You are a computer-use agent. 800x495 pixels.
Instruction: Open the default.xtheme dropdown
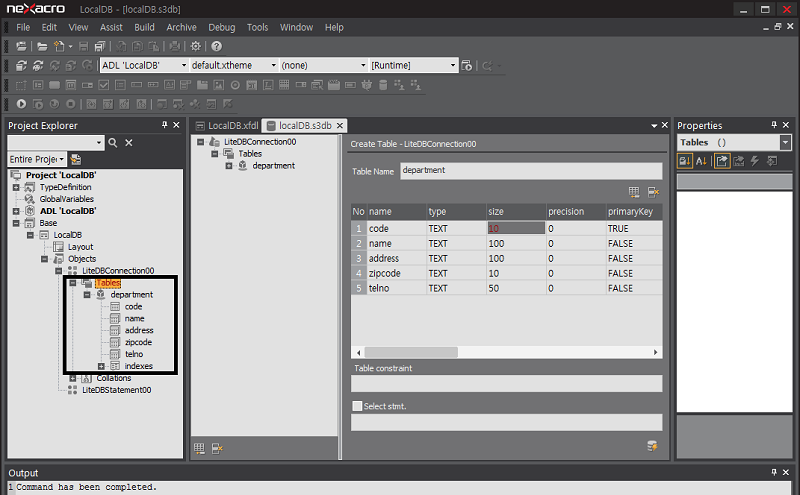click(273, 65)
